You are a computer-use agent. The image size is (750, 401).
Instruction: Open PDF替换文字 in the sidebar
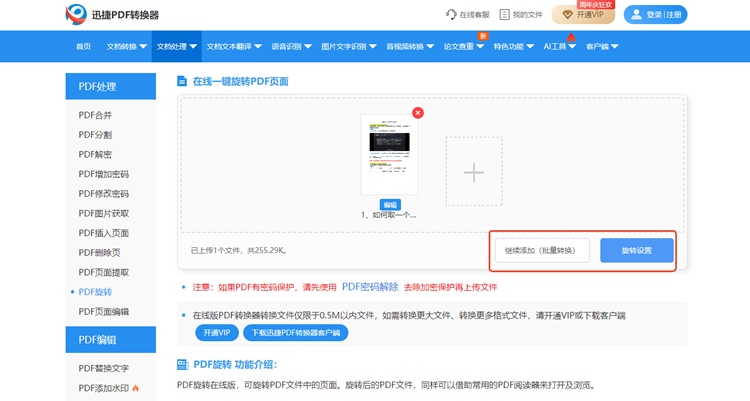(x=104, y=368)
